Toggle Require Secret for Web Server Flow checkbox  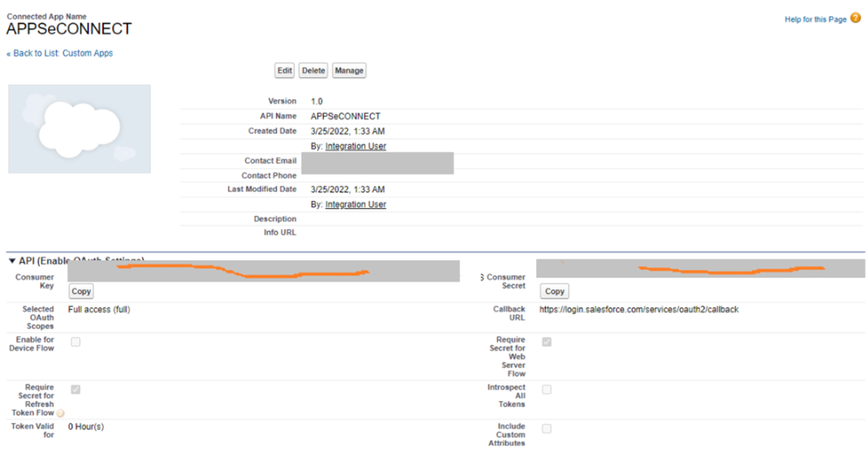pyautogui.click(x=547, y=342)
